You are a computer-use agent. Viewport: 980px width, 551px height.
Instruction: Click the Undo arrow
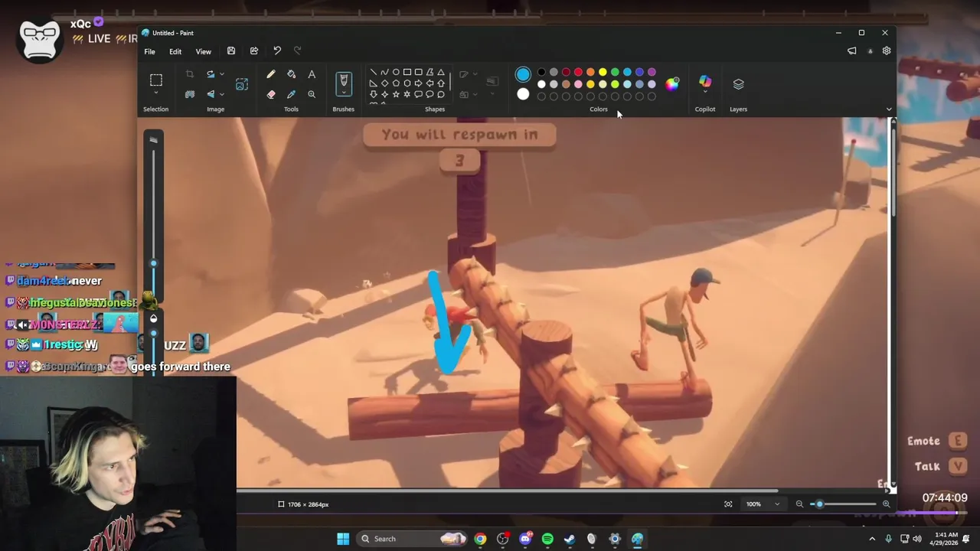277,51
